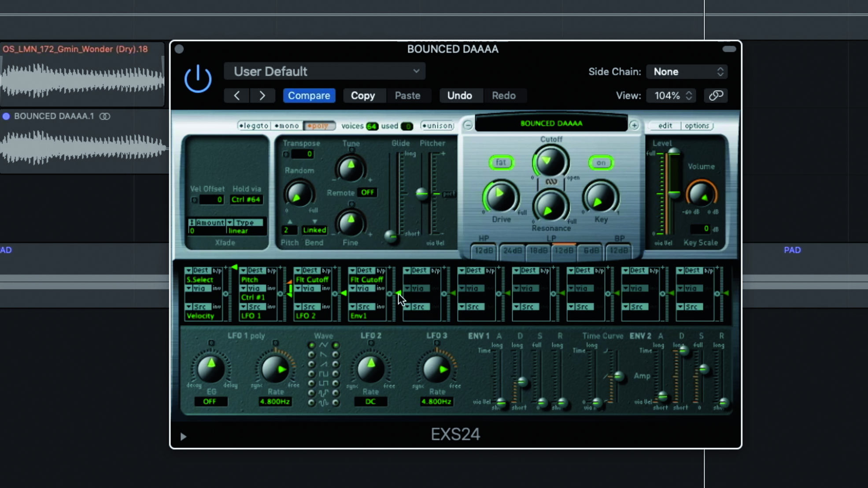This screenshot has height=488, width=868.
Task: Select the OS_LMN_172_Gmin_Wonder audio region
Action: tap(82, 74)
